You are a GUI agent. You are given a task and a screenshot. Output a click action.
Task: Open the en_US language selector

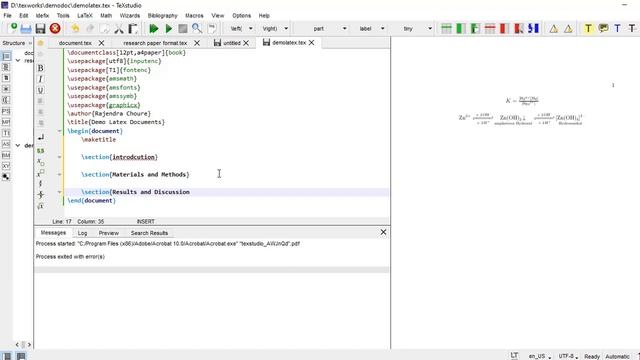[539, 356]
